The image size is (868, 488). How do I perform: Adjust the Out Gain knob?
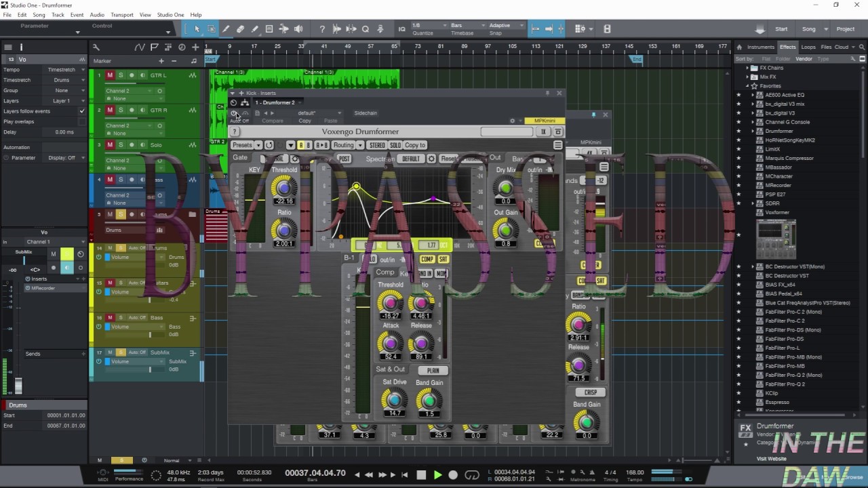click(x=505, y=230)
